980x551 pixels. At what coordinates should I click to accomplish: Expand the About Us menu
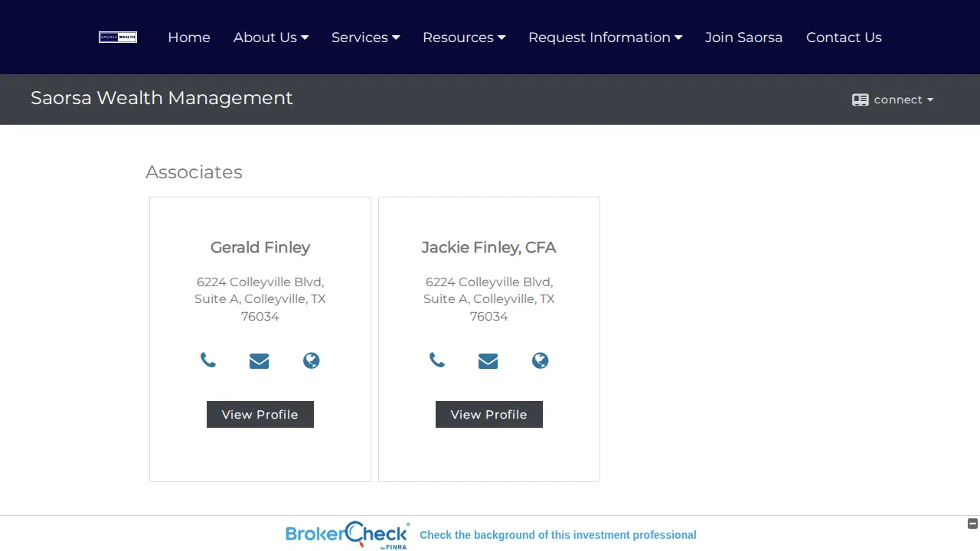[271, 37]
